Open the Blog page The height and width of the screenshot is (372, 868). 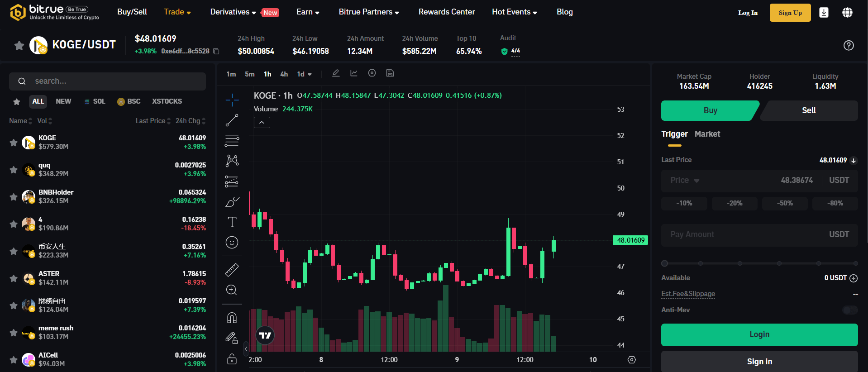click(x=565, y=12)
